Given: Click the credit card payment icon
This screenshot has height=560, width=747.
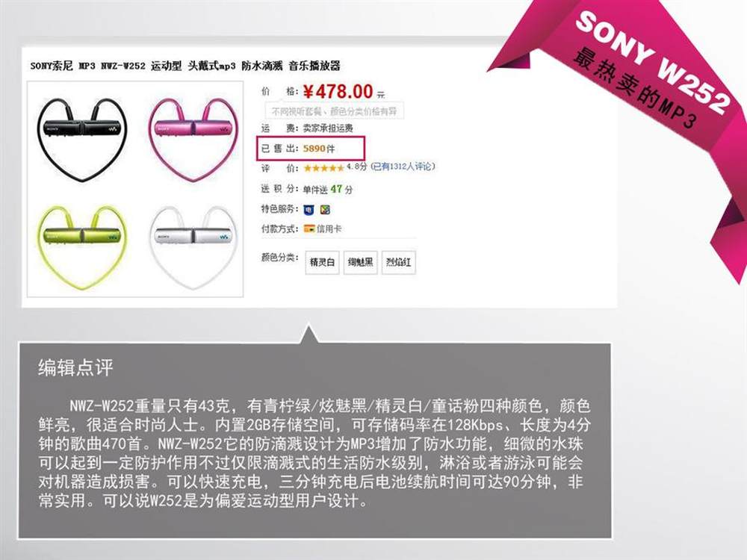Looking at the screenshot, I should coord(309,228).
